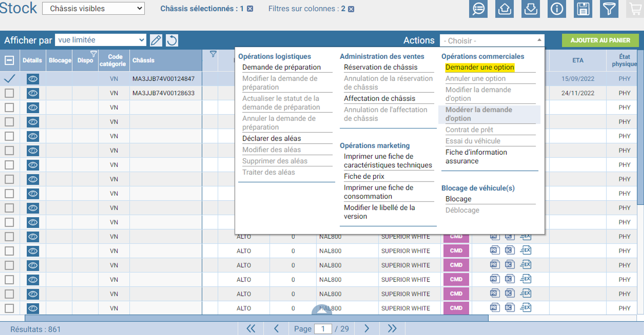Click the Résultats : 861 status text
The image size is (644, 335).
pyautogui.click(x=36, y=330)
